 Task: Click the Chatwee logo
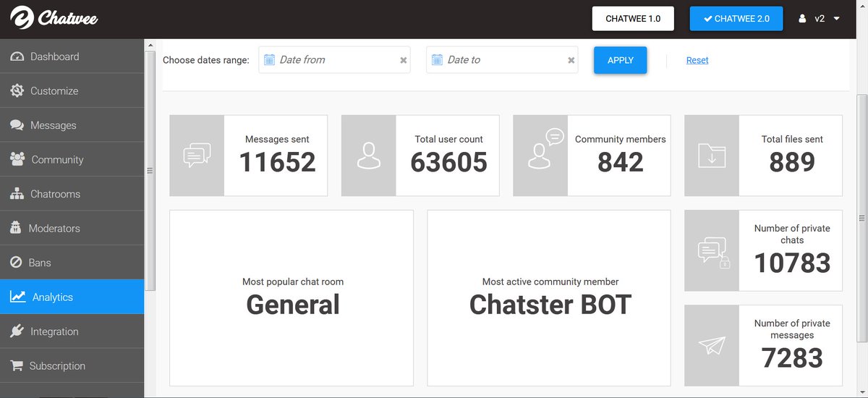tap(54, 19)
